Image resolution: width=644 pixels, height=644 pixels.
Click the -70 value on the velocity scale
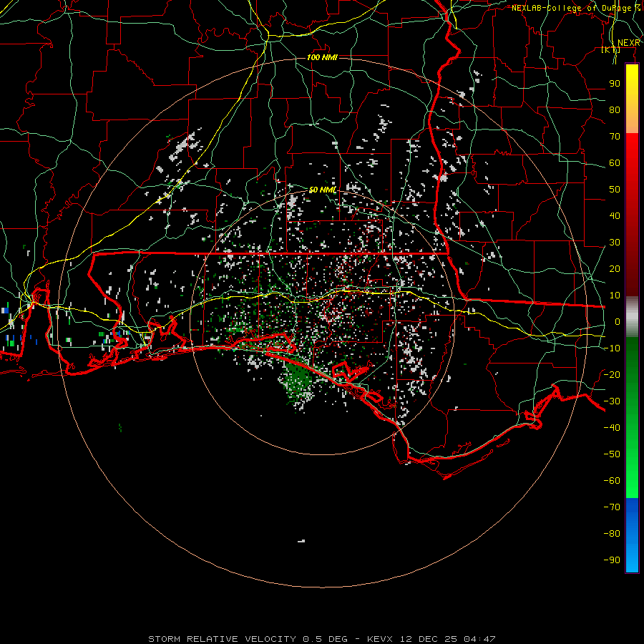tap(612, 507)
